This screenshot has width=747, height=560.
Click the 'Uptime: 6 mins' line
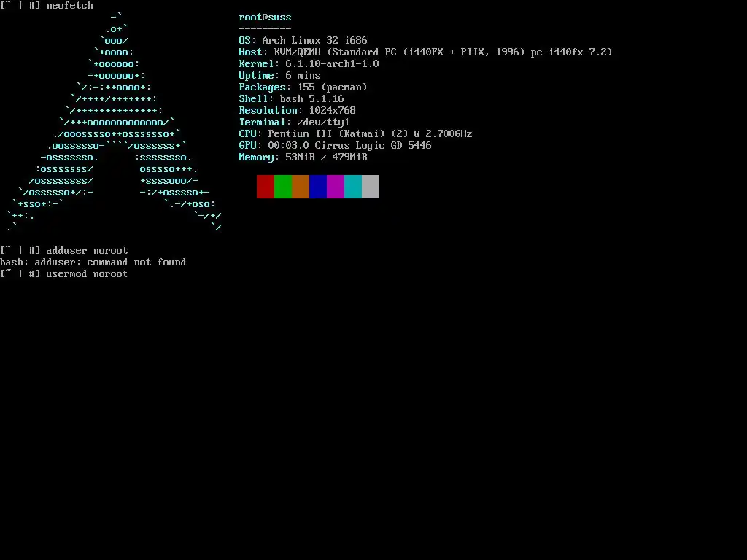pyautogui.click(x=279, y=75)
